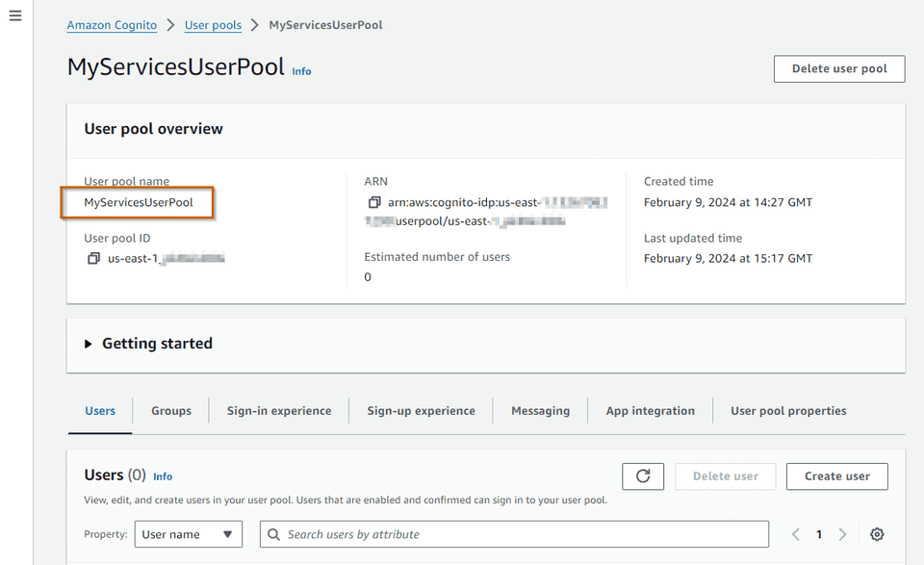
Task: Open the Sign-in experience tab
Action: (278, 411)
